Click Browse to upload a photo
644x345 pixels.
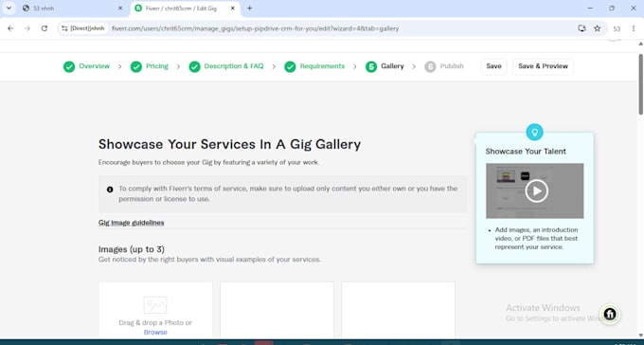(x=155, y=333)
